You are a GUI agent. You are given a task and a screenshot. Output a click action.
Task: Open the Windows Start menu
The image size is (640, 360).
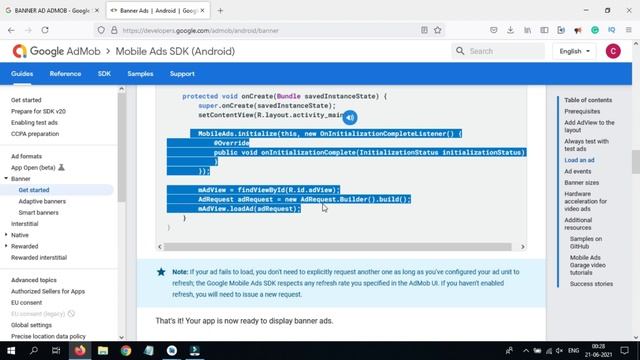coord(11,351)
